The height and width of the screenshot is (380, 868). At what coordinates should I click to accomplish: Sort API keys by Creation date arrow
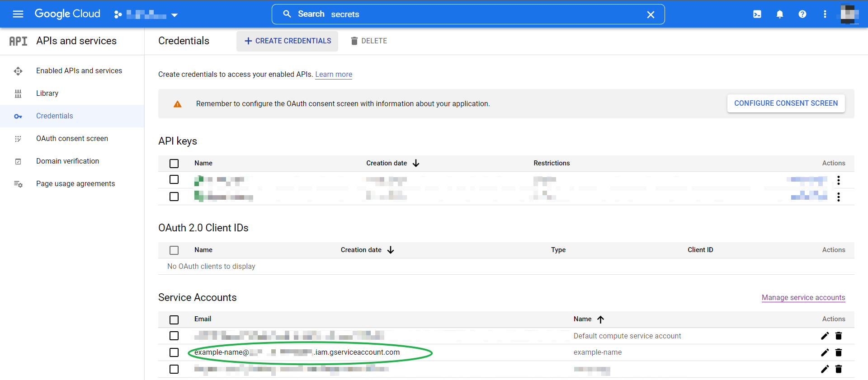pos(416,163)
